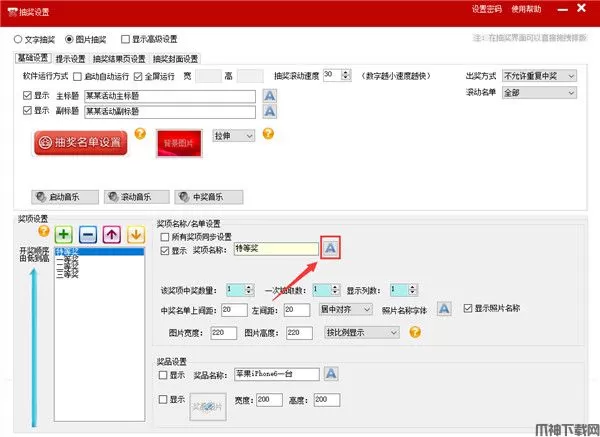The image size is (600, 437).
Task: Select the 文字抽奖 radio button
Action: (x=18, y=40)
